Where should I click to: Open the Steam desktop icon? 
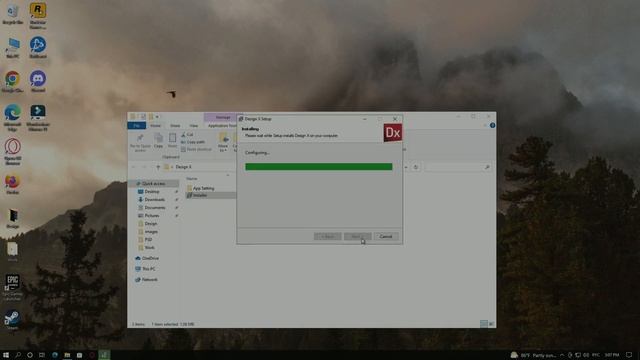coord(12,320)
